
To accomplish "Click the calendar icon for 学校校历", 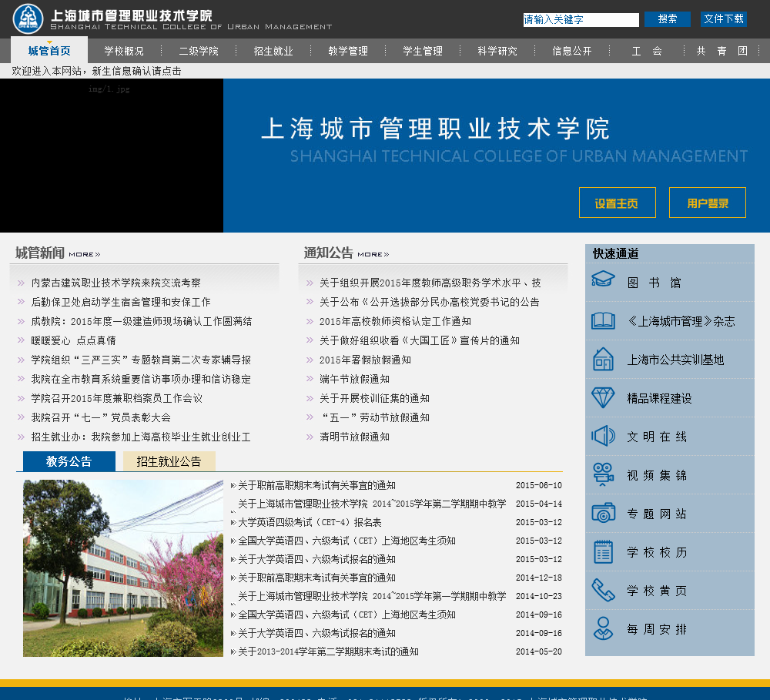I will click(603, 551).
